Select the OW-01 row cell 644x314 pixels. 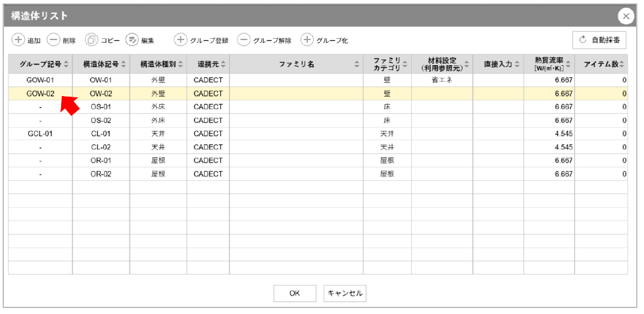[x=101, y=80]
